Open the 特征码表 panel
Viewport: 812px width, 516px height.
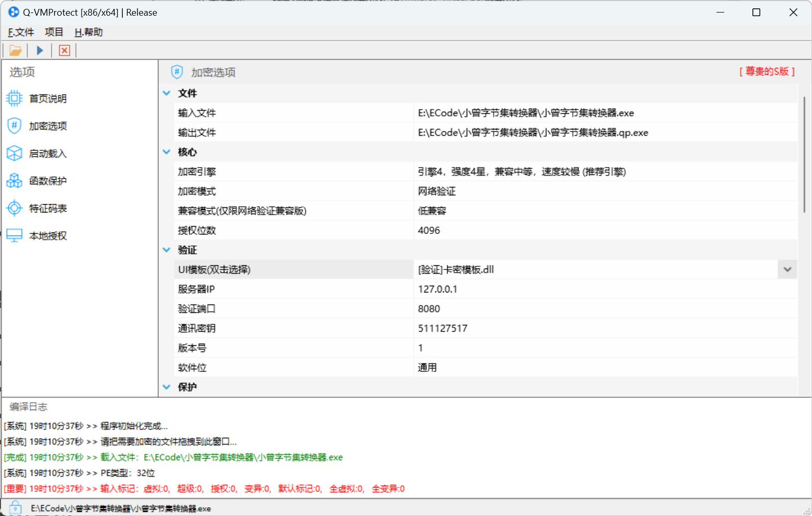[47, 208]
